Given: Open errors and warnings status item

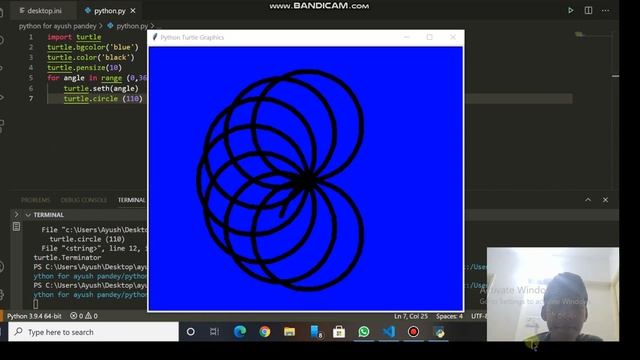Looking at the screenshot, I should click(84, 316).
